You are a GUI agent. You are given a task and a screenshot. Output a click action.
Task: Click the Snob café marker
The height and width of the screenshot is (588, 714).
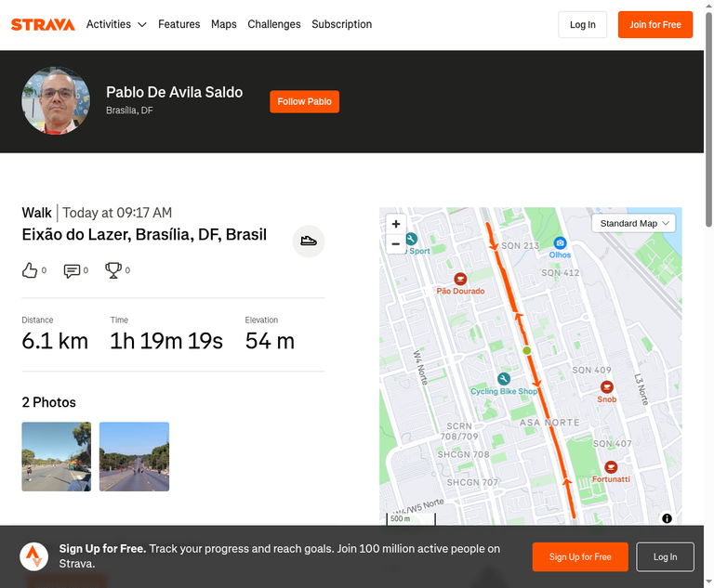[x=606, y=387]
